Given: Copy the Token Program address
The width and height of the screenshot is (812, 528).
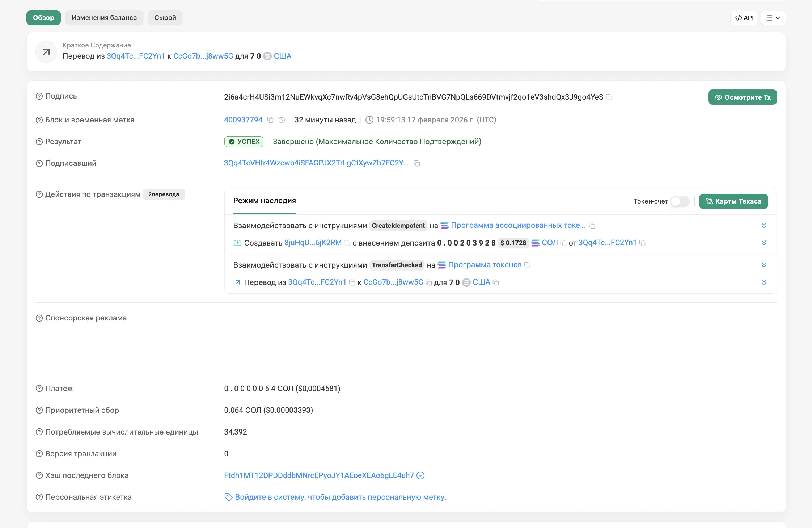Looking at the screenshot, I should [x=528, y=265].
